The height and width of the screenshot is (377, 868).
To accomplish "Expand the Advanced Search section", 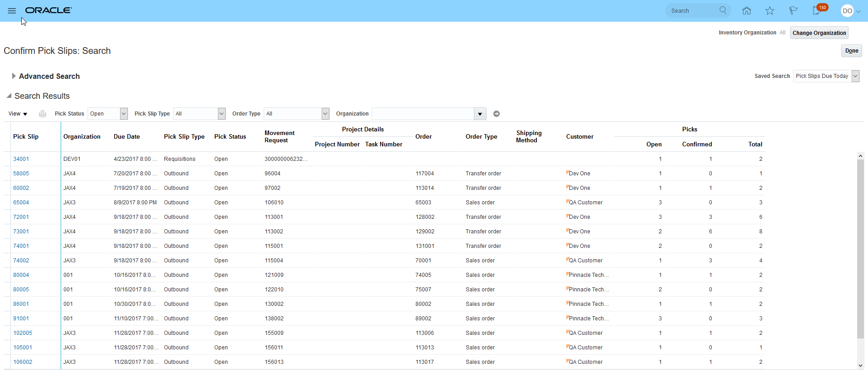I will pos(14,76).
